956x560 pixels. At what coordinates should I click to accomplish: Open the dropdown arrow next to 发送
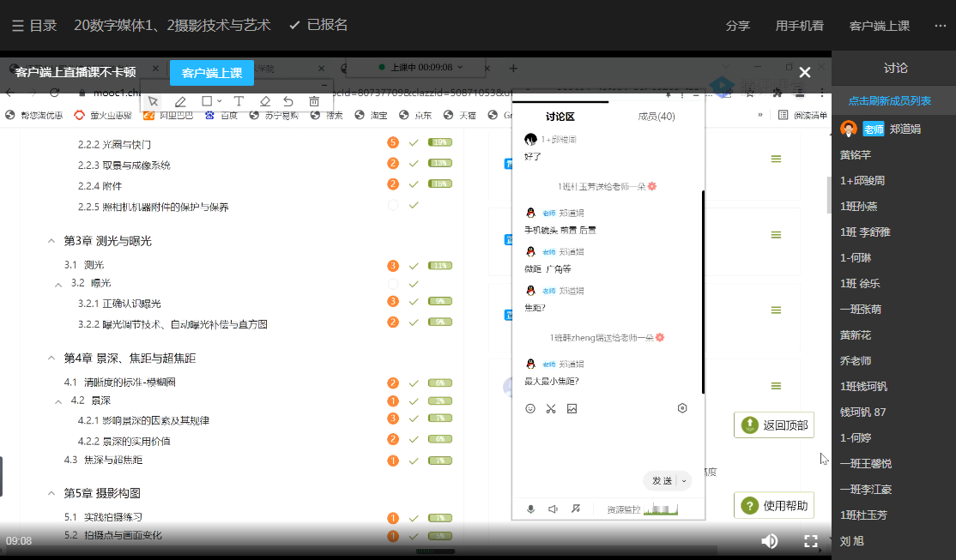(684, 481)
